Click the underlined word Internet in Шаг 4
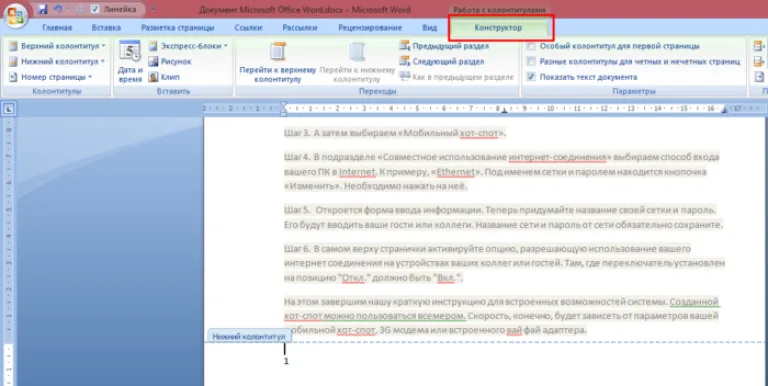 (x=357, y=172)
